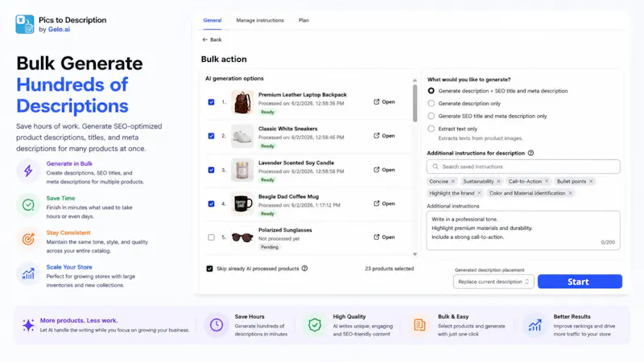The width and height of the screenshot is (644, 362).
Task: Switch to the General tab
Action: click(213, 20)
